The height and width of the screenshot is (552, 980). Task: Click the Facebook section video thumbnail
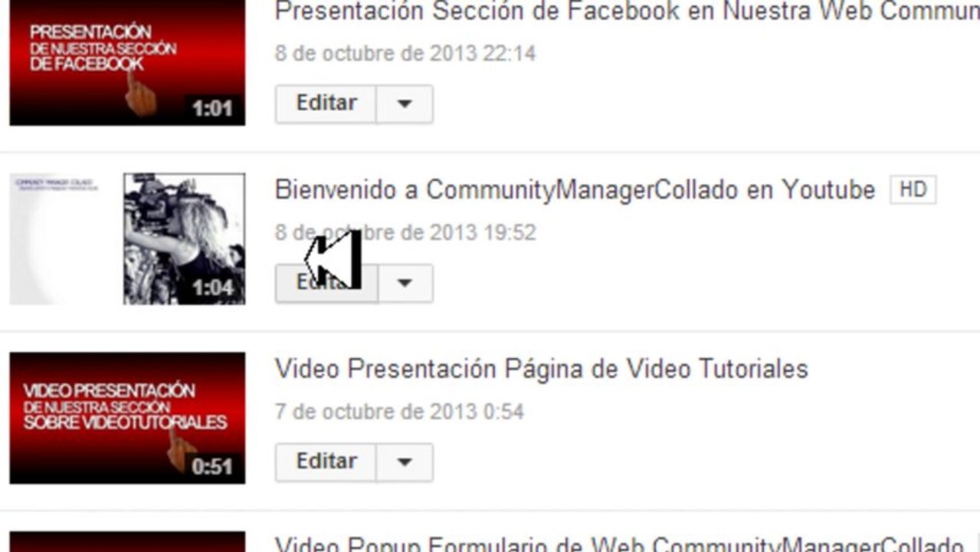pos(127,62)
